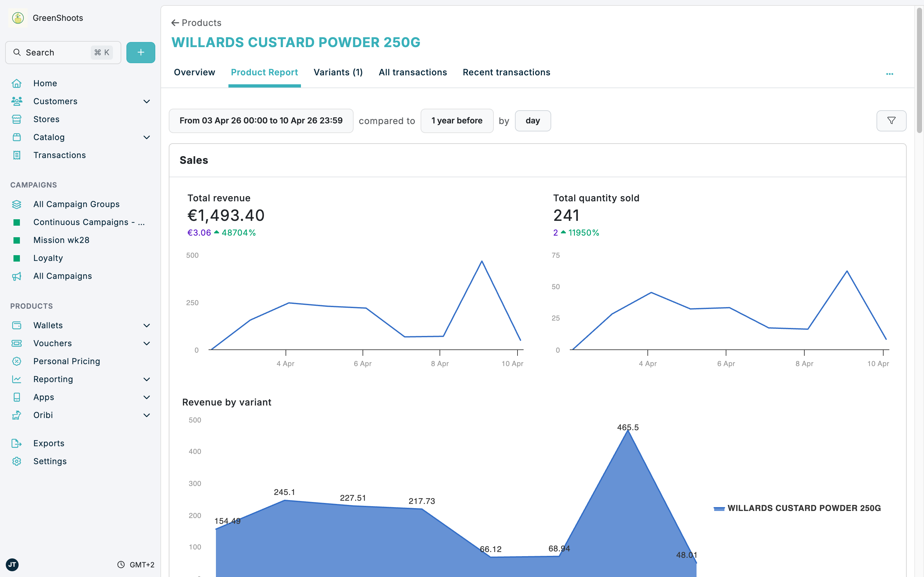Open the Recent transactions tab
Screen dimensions: 924x577
(x=506, y=72)
